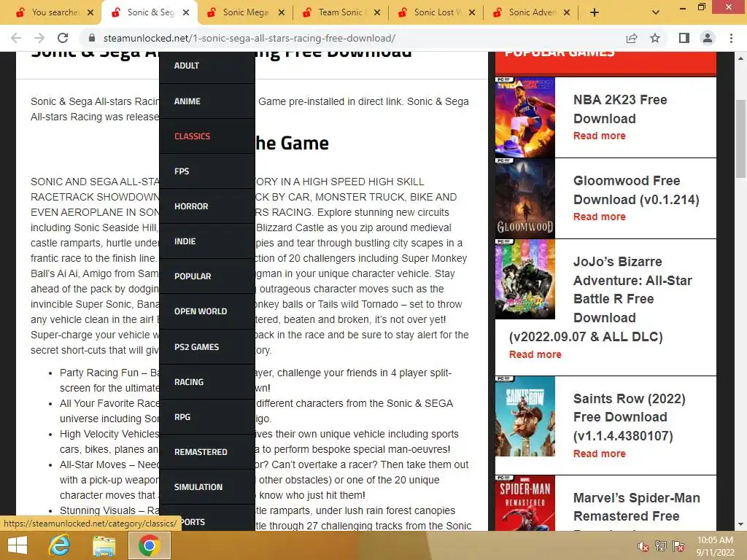Click the browser Forward arrow

39,38
